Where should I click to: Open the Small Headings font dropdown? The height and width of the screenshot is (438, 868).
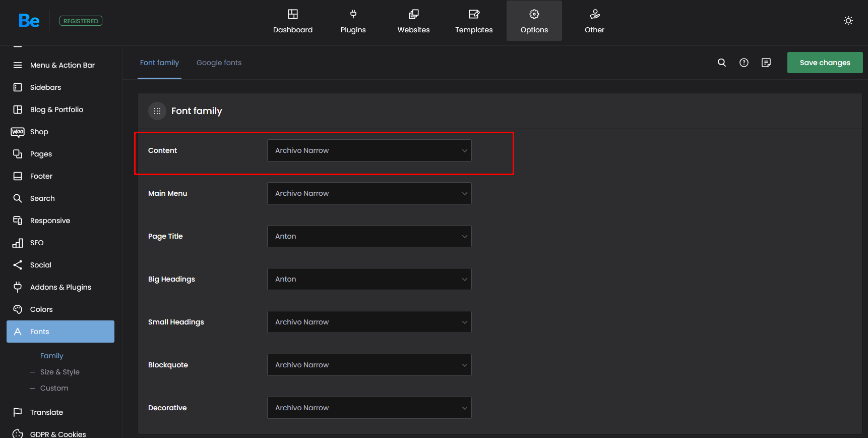coord(369,322)
